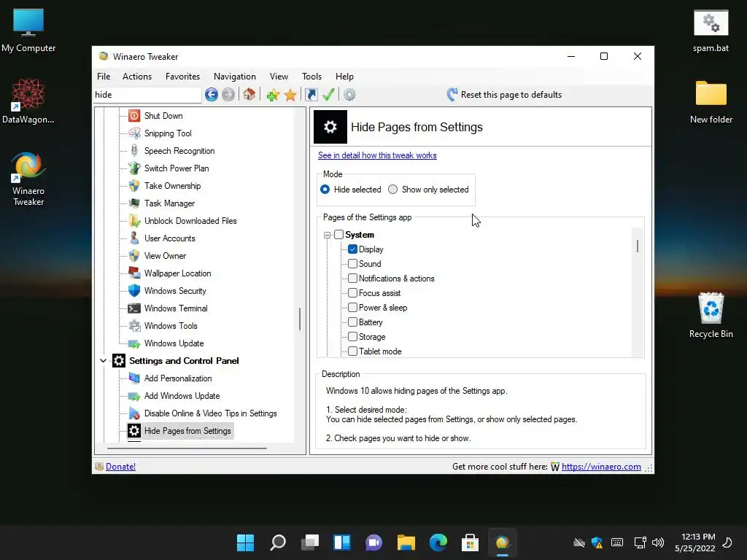
Task: Check the Notifications & actions checkbox
Action: click(352, 278)
